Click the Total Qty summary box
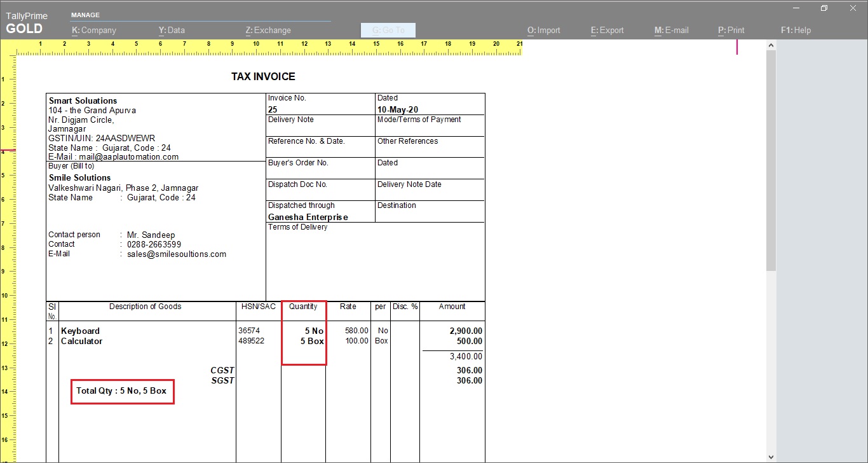Viewport: 868px width, 463px height. [122, 391]
